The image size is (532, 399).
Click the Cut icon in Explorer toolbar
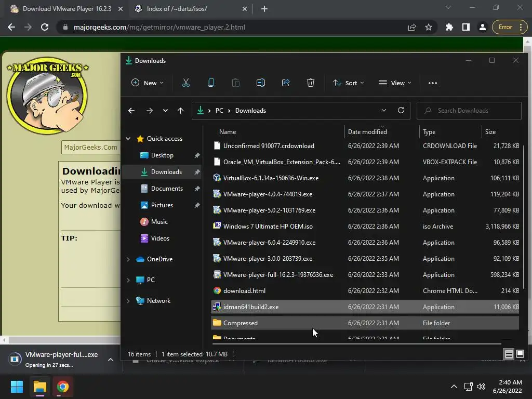tap(185, 83)
